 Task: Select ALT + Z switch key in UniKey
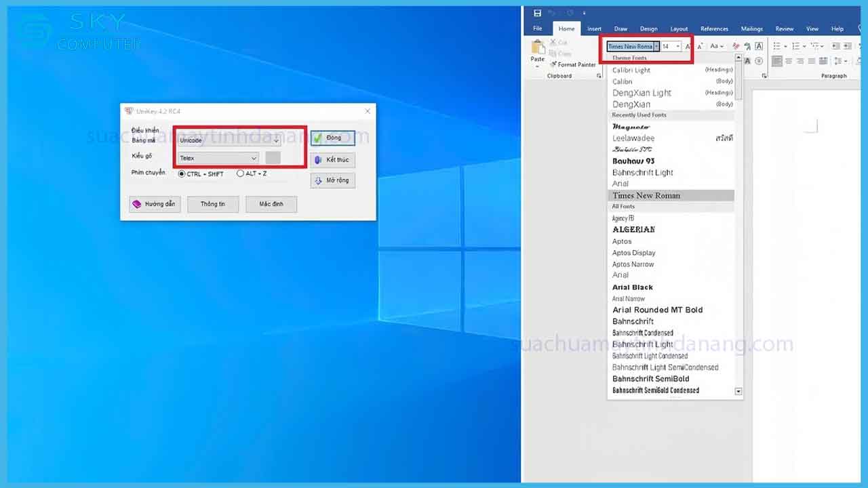252,174
